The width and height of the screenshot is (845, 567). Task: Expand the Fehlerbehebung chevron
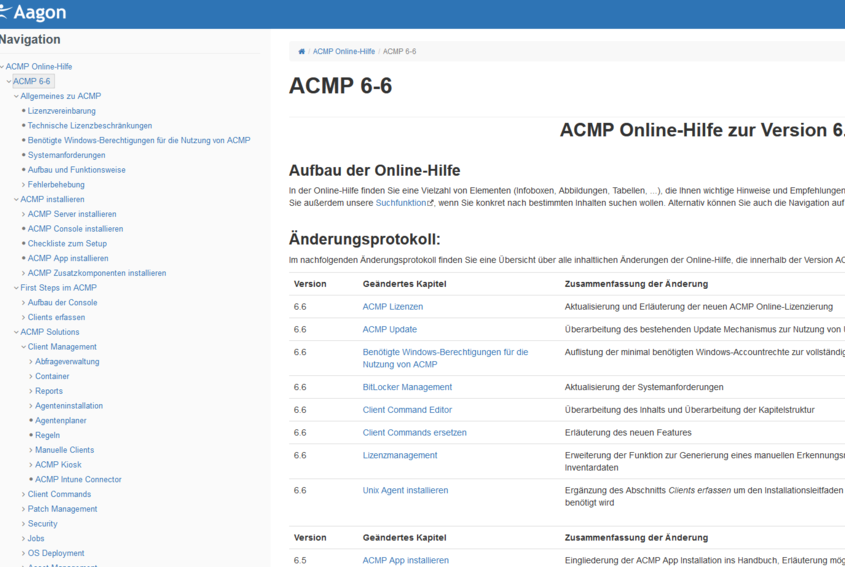[x=23, y=185]
